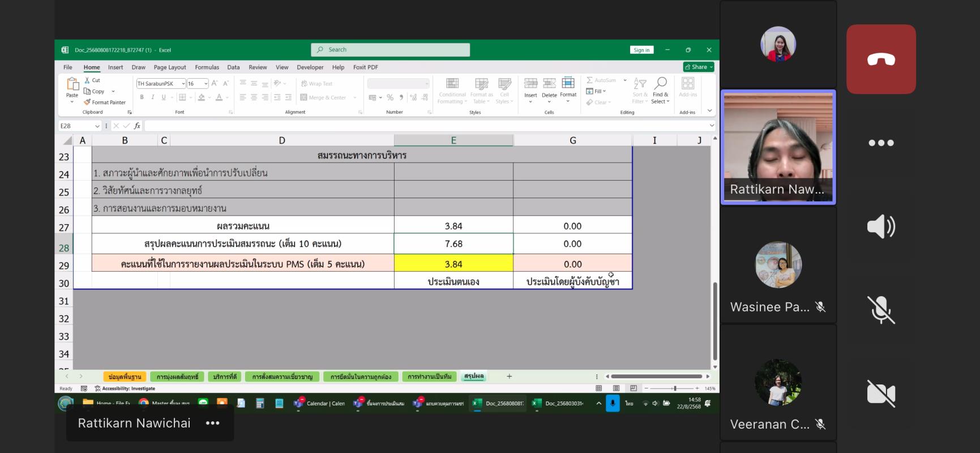Viewport: 980px width, 453px height.
Task: Select the yellow cell containing 3.84
Action: [453, 264]
